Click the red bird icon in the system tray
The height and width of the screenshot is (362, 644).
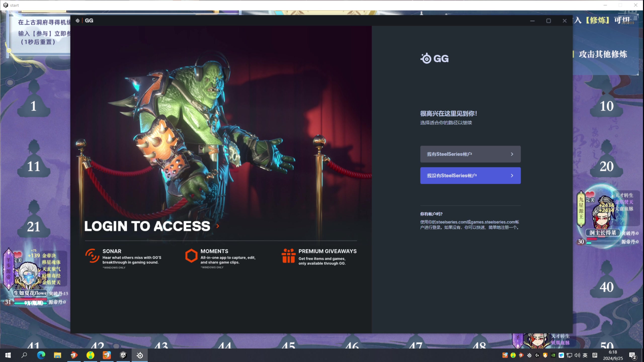[521, 355]
